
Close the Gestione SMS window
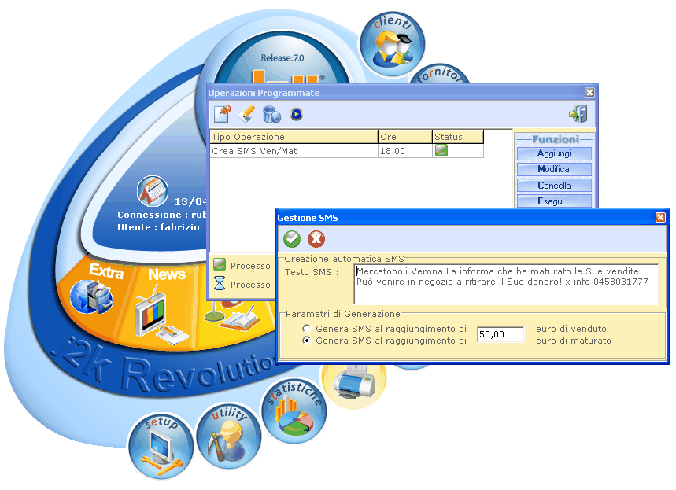click(x=660, y=217)
